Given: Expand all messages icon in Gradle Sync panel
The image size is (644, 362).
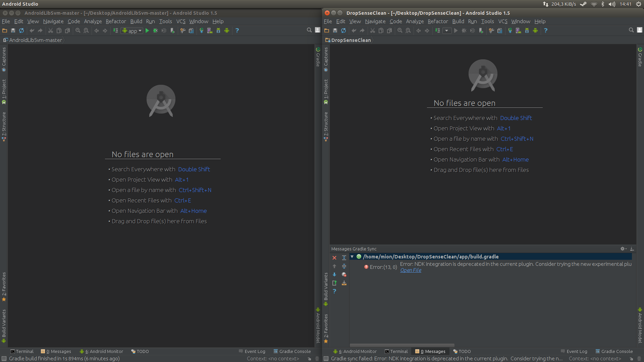Looking at the screenshot, I should (x=344, y=258).
